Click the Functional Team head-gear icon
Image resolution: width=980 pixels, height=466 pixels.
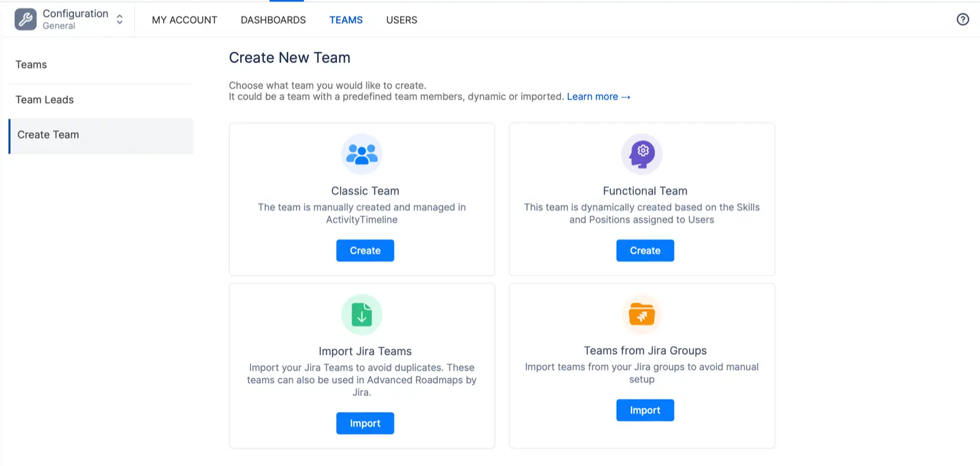tap(641, 154)
